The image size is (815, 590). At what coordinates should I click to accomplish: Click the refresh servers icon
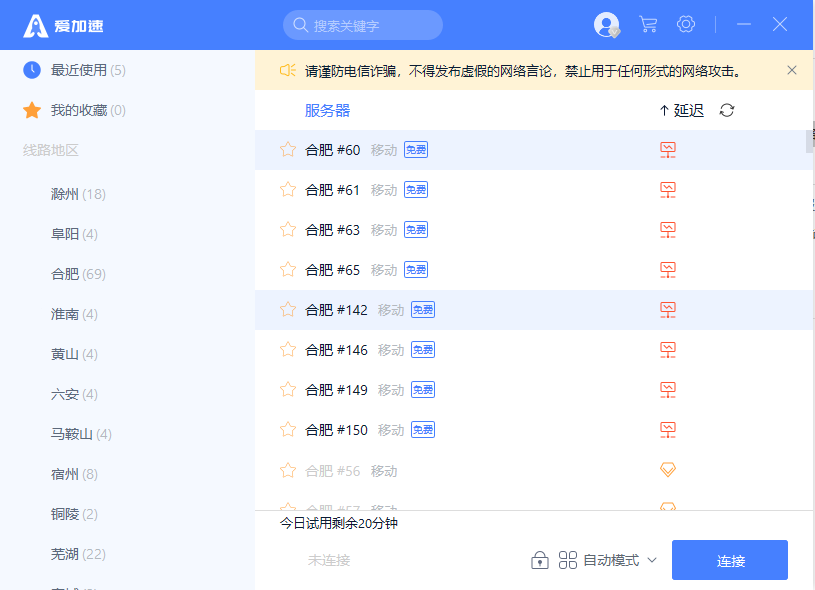pyautogui.click(x=726, y=110)
